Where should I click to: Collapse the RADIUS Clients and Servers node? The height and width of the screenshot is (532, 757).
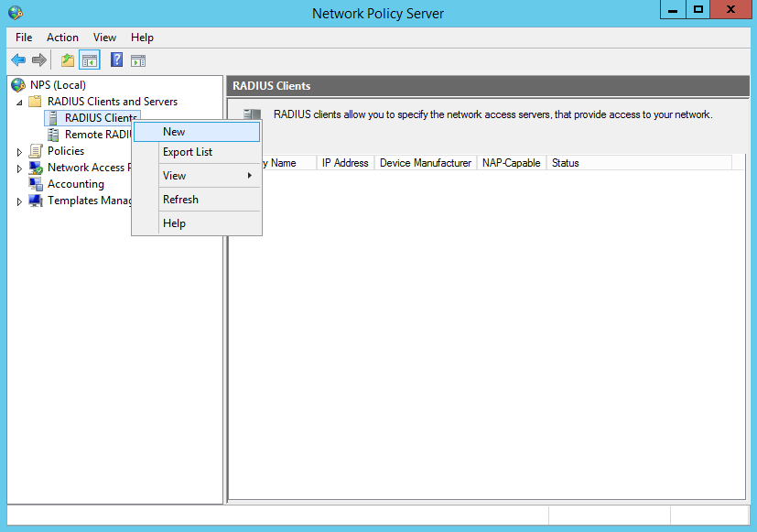pos(20,102)
